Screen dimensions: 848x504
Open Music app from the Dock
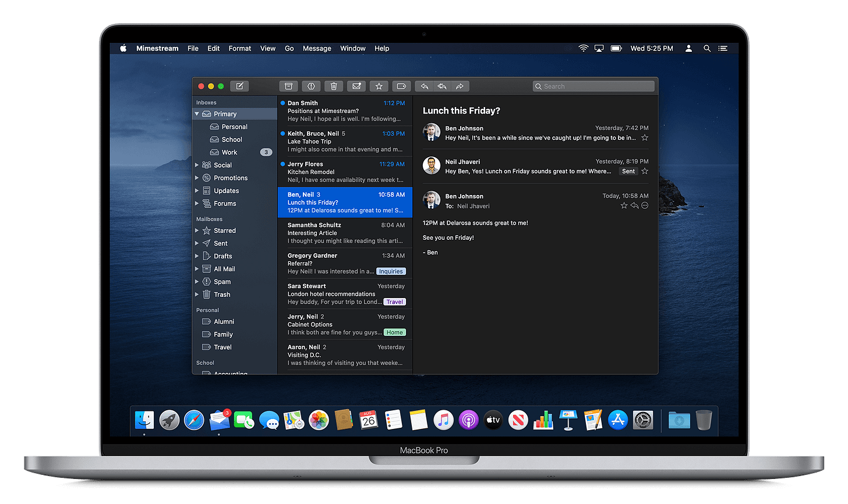(443, 420)
